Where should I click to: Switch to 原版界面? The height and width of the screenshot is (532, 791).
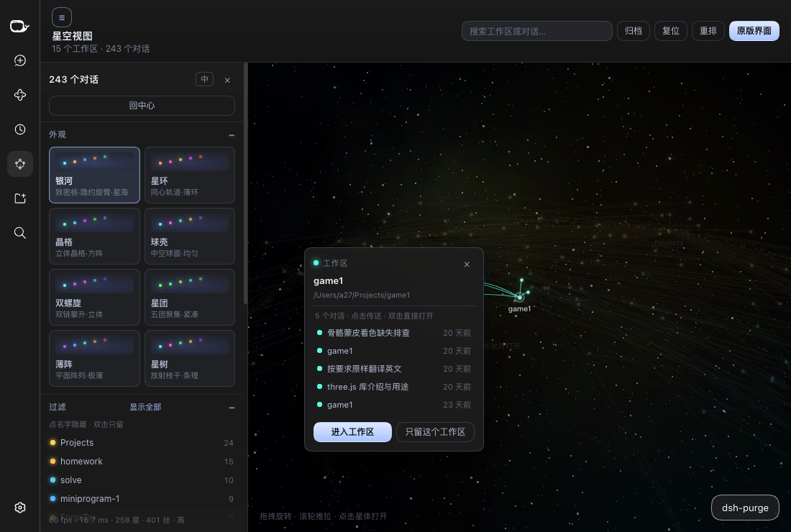tap(754, 31)
